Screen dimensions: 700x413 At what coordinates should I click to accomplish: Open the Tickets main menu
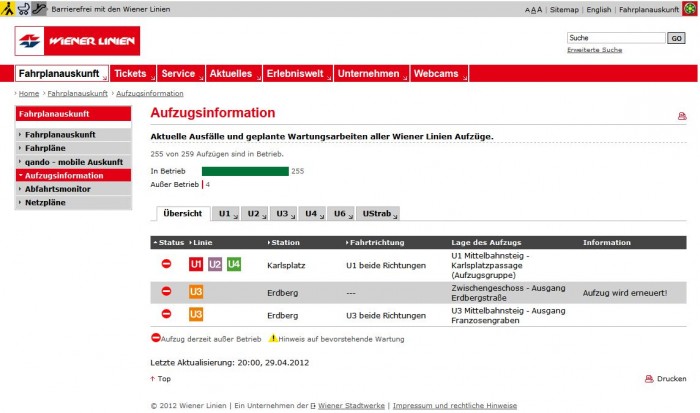(133, 74)
